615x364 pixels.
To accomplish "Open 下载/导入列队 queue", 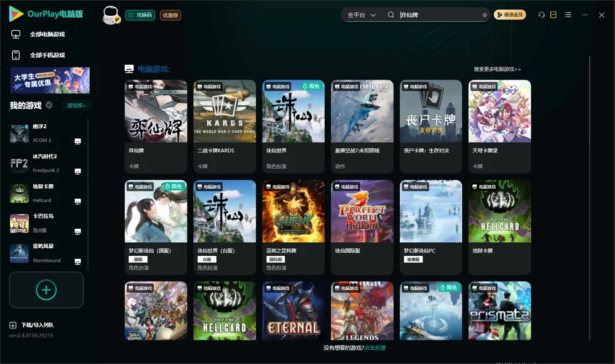I will tap(38, 325).
